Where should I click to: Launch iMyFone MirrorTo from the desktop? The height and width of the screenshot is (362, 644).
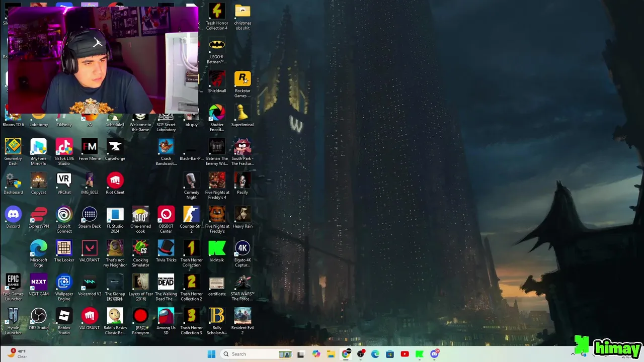pos(38,152)
